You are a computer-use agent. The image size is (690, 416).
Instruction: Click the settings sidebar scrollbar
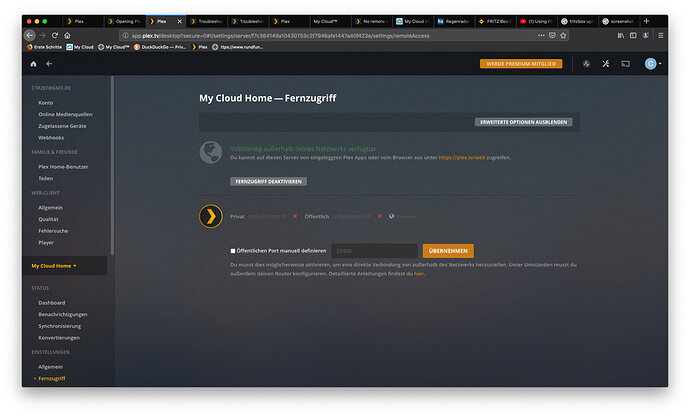(x=113, y=166)
